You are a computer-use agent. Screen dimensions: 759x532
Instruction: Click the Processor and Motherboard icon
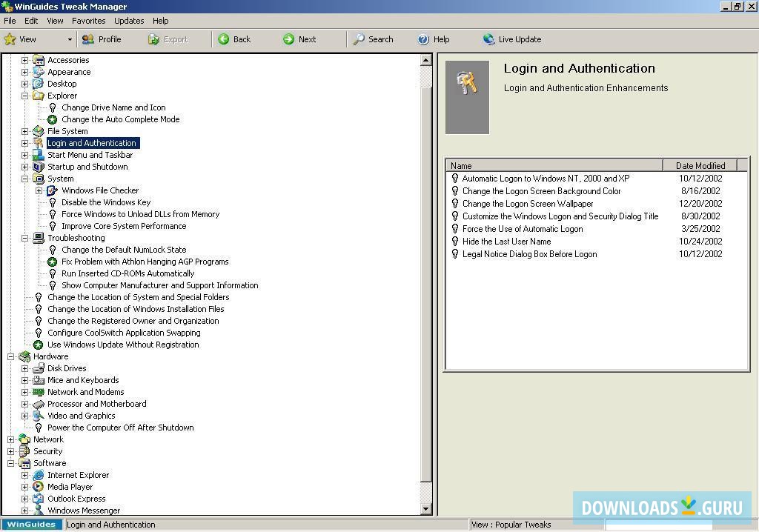pos(39,405)
